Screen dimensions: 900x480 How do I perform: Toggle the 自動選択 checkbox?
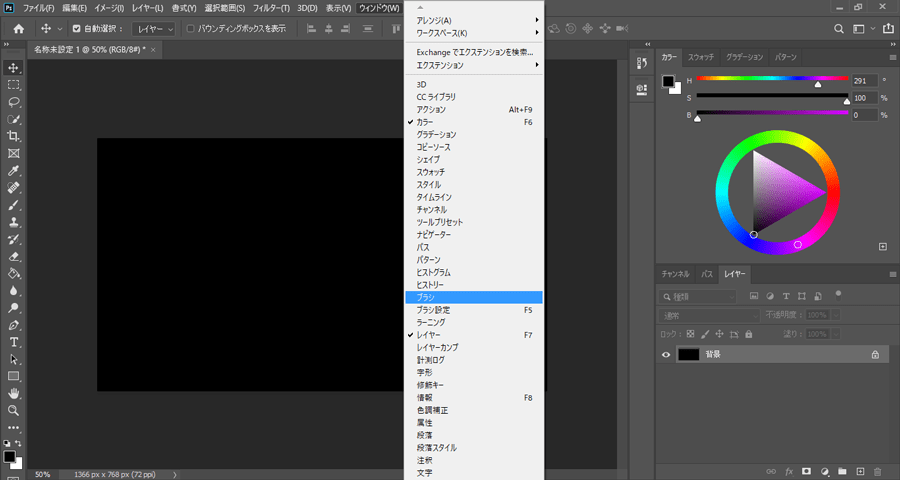click(x=77, y=28)
